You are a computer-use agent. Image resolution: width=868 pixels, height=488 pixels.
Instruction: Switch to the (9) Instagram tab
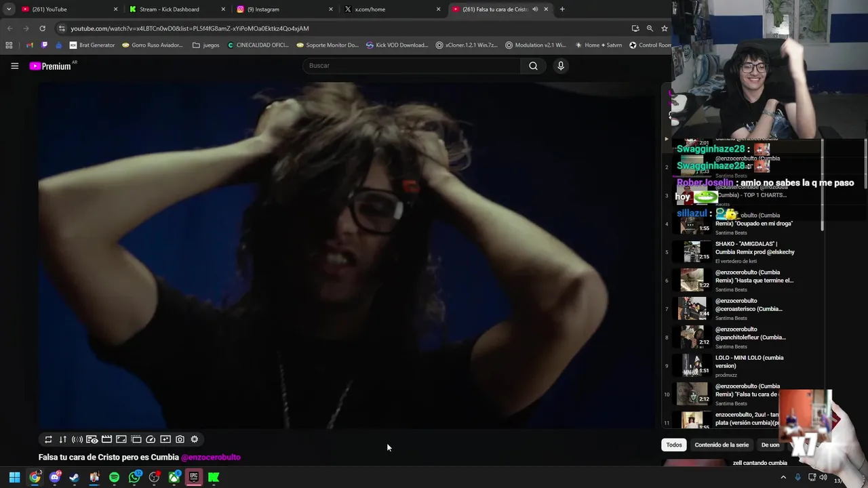(285, 9)
